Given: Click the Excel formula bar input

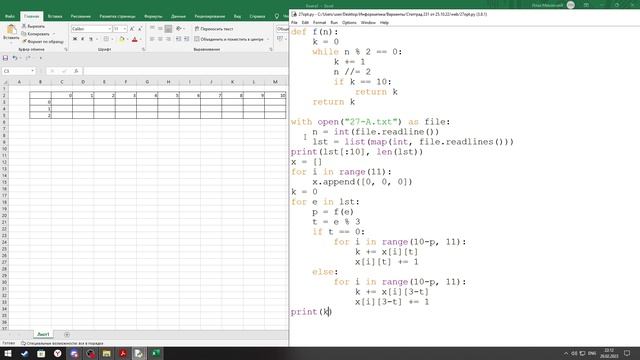Looking at the screenshot, I should [x=186, y=71].
